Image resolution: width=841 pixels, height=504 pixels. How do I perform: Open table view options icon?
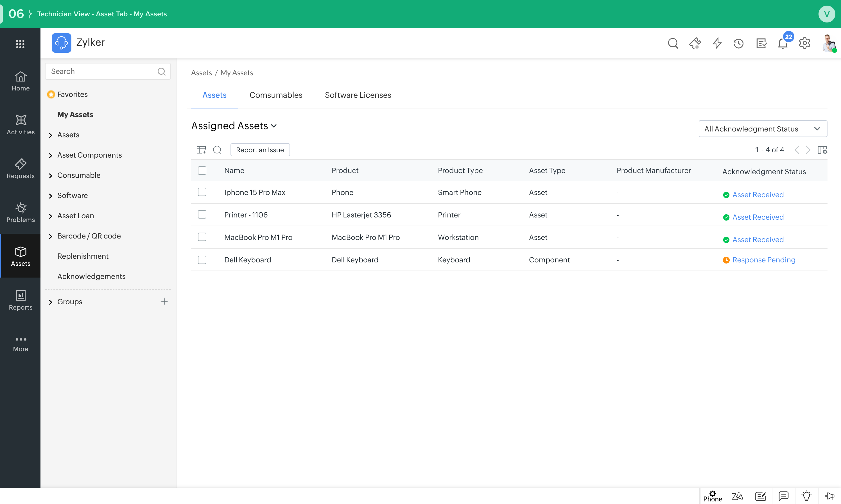[201, 150]
